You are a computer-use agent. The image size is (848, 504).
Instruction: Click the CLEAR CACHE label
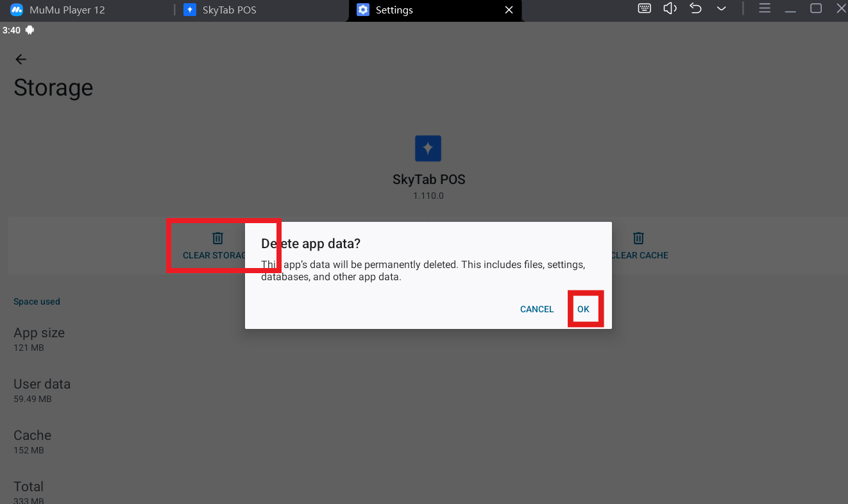640,255
